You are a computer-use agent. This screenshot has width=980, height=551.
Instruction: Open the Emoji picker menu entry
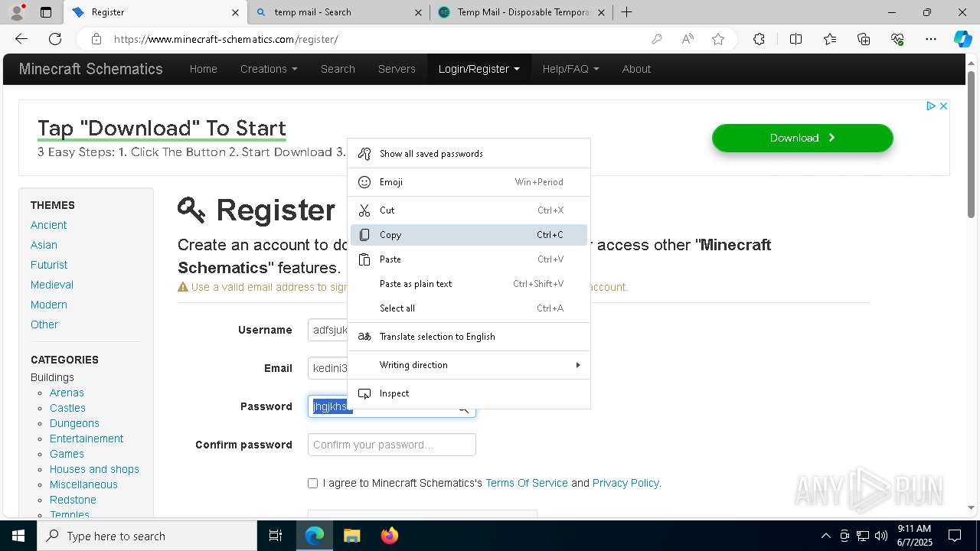[469, 182]
